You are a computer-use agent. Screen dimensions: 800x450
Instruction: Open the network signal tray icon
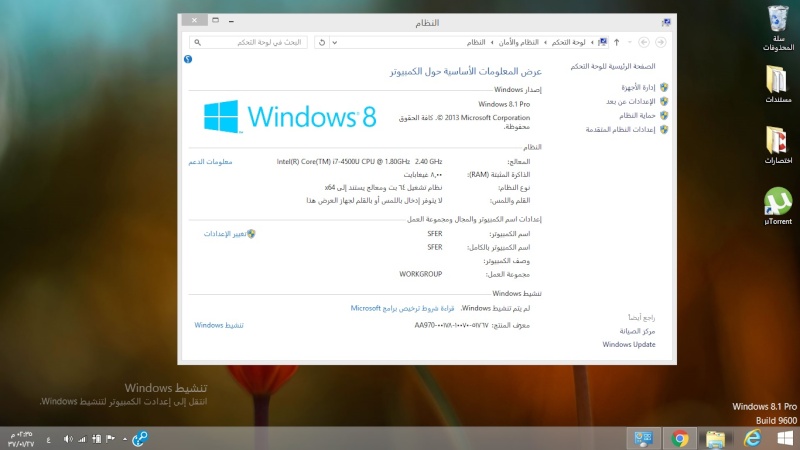point(82,439)
